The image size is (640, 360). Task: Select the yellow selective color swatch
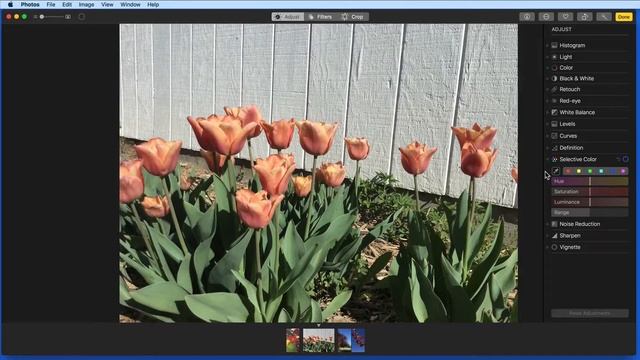(x=579, y=171)
